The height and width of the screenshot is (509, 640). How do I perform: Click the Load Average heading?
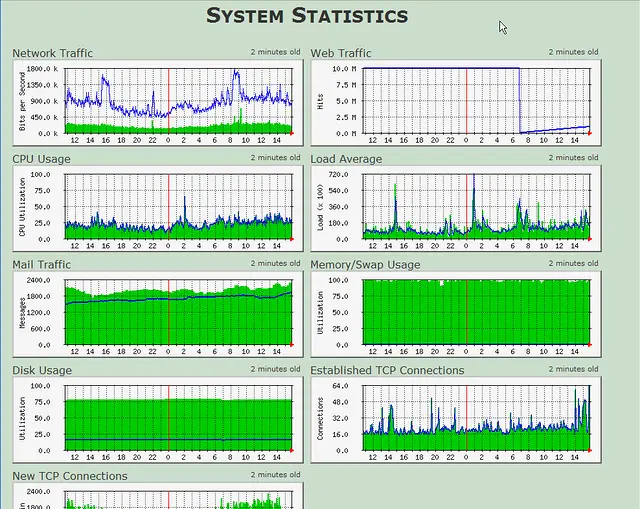pos(346,159)
